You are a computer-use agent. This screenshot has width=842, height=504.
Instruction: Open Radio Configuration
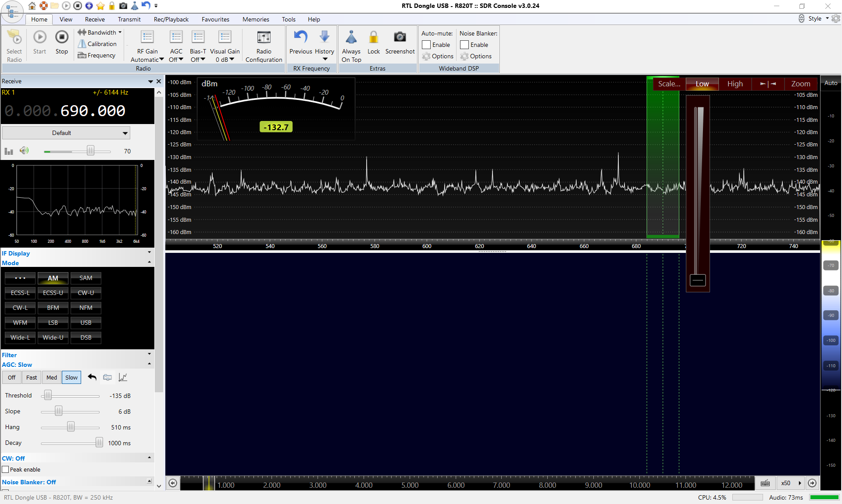[x=264, y=38]
